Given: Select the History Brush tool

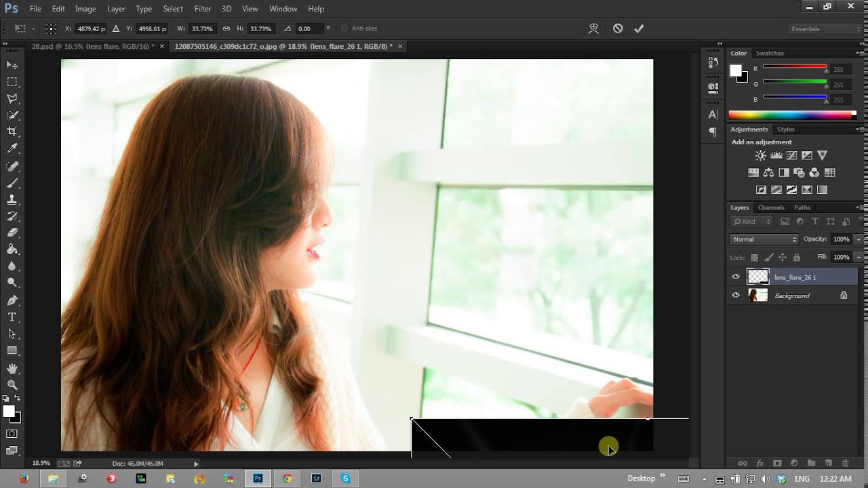Looking at the screenshot, I should [12, 217].
